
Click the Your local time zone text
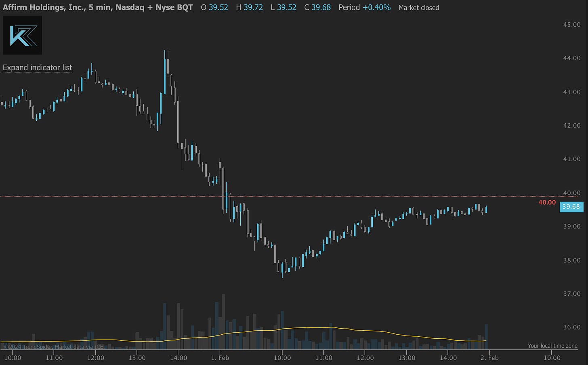(552, 346)
